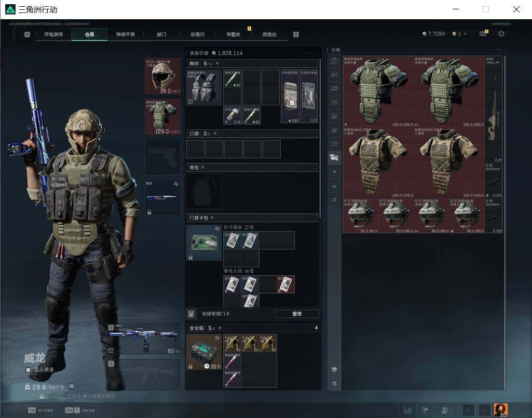Toggle the swap icon on the keycard case
The image size is (532, 418).
pos(217,229)
